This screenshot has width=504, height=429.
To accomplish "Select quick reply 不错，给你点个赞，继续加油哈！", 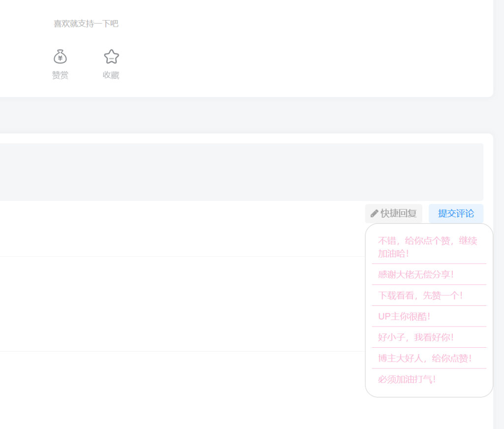I will 427,247.
